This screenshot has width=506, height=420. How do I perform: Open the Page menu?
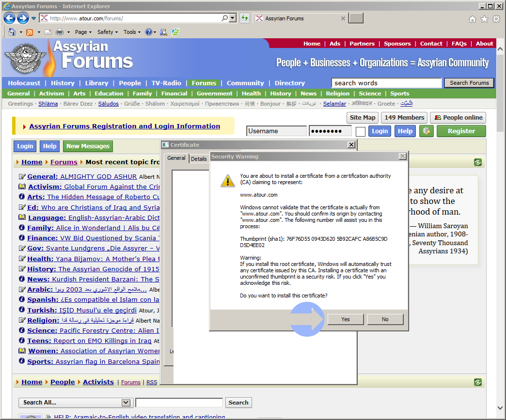click(x=83, y=32)
